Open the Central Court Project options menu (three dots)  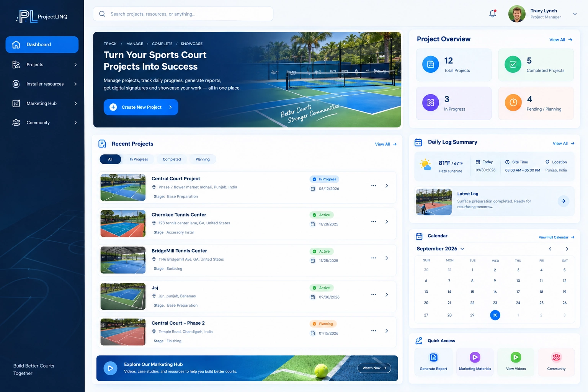[374, 186]
